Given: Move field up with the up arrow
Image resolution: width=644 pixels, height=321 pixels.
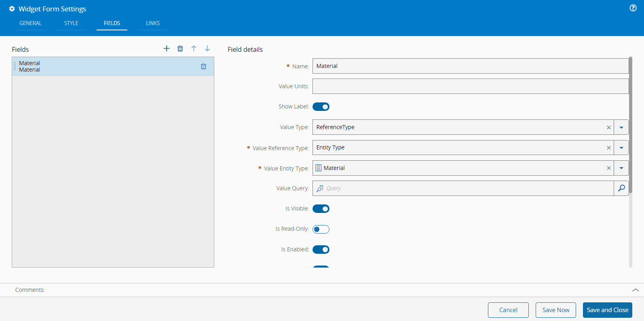Looking at the screenshot, I should pos(194,49).
